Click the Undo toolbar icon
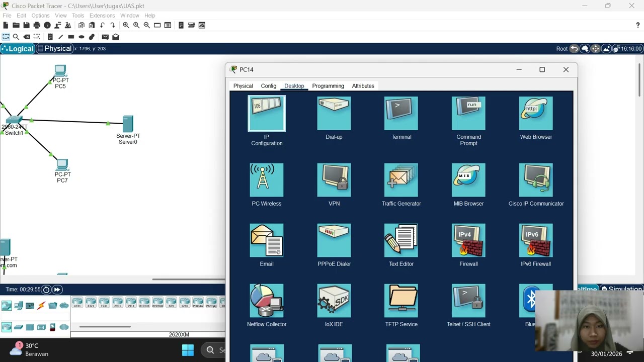Viewport: 644px width, 362px height. (102, 25)
